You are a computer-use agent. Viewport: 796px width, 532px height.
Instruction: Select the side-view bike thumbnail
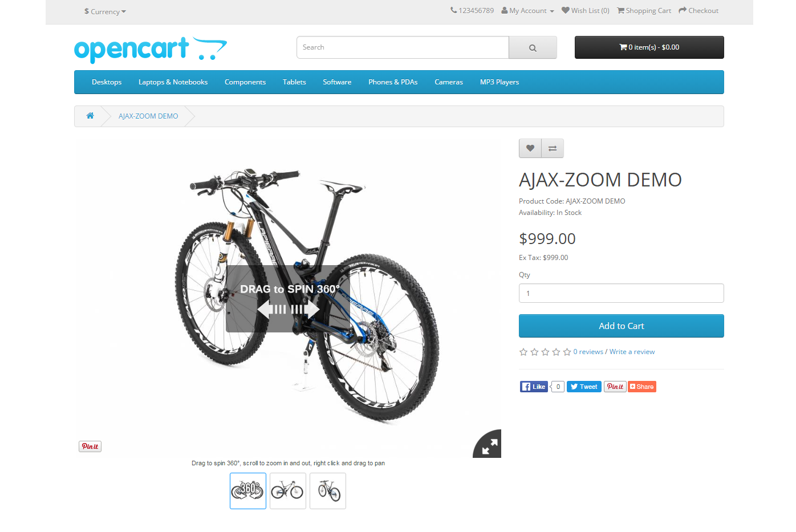click(x=288, y=491)
